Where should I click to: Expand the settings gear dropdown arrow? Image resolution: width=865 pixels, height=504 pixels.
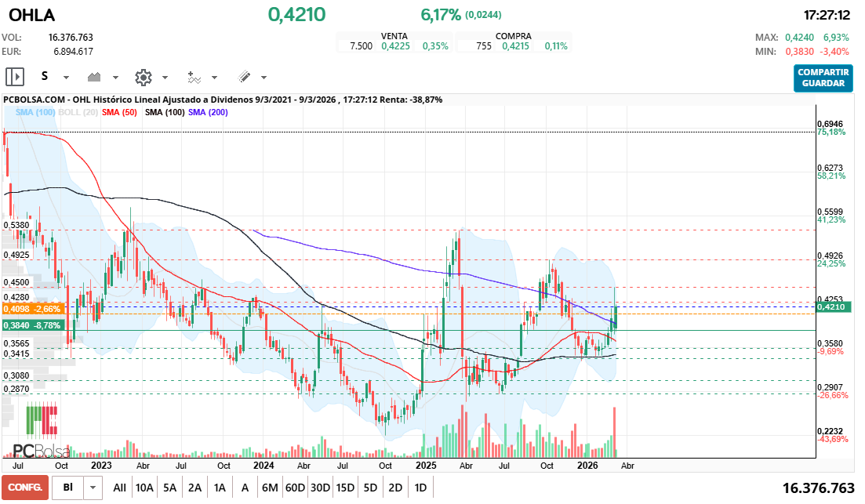click(x=165, y=78)
